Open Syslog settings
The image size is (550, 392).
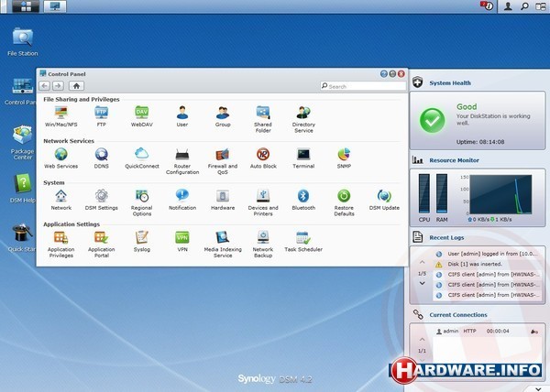coord(142,242)
